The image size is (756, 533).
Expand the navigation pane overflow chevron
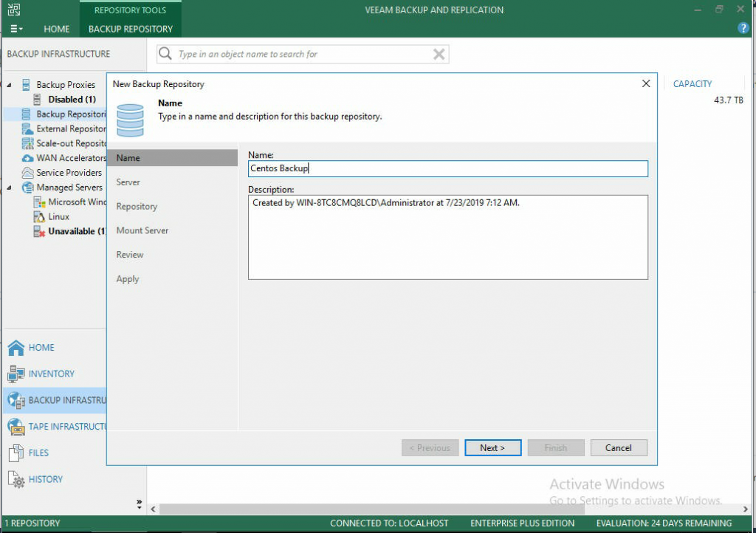click(140, 503)
